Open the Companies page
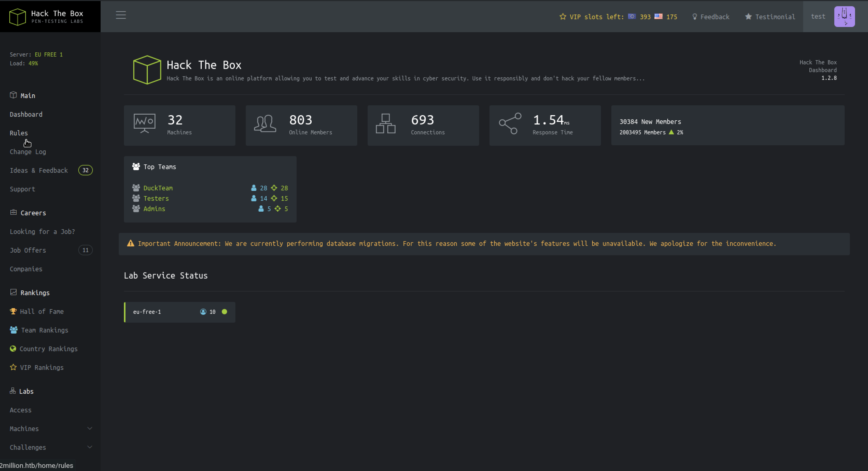The image size is (868, 471). 26,269
